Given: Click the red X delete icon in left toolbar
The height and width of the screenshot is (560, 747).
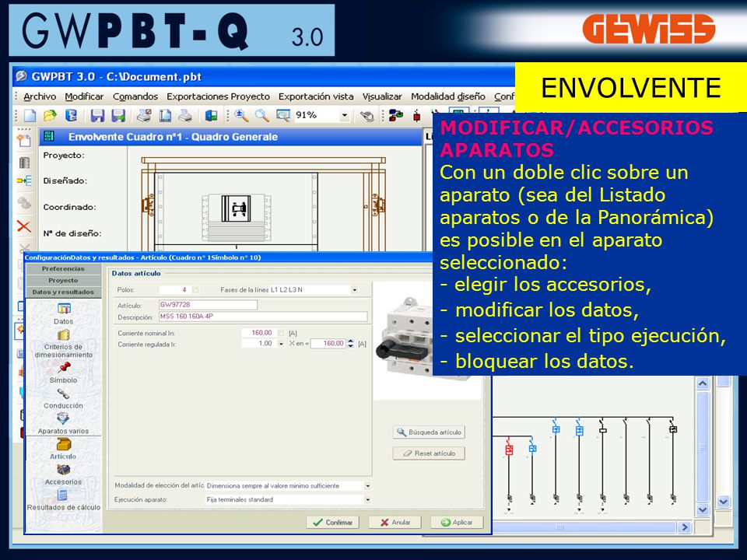Looking at the screenshot, I should tap(24, 226).
